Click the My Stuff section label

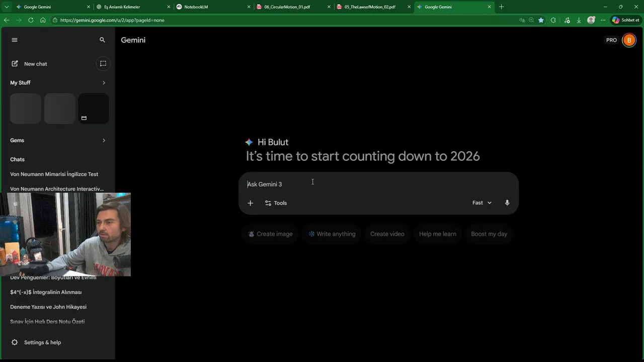(20, 82)
